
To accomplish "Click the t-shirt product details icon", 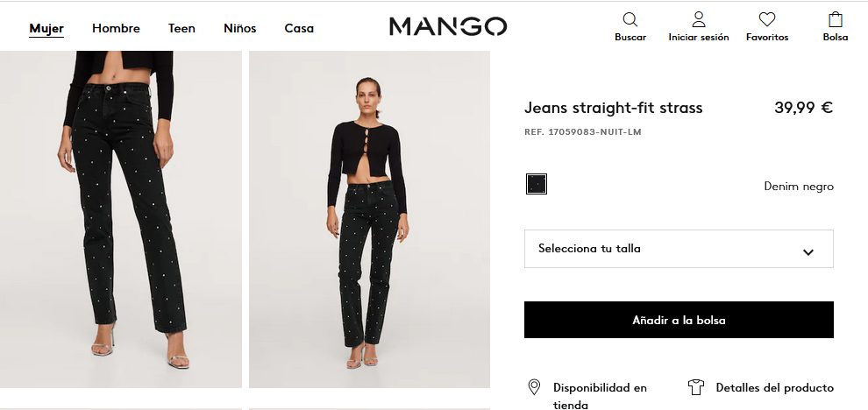I will 696,387.
